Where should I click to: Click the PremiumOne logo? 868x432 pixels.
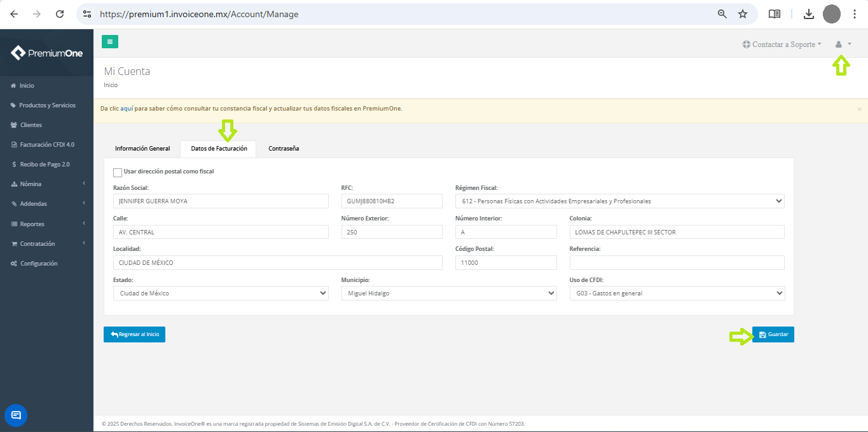click(47, 53)
